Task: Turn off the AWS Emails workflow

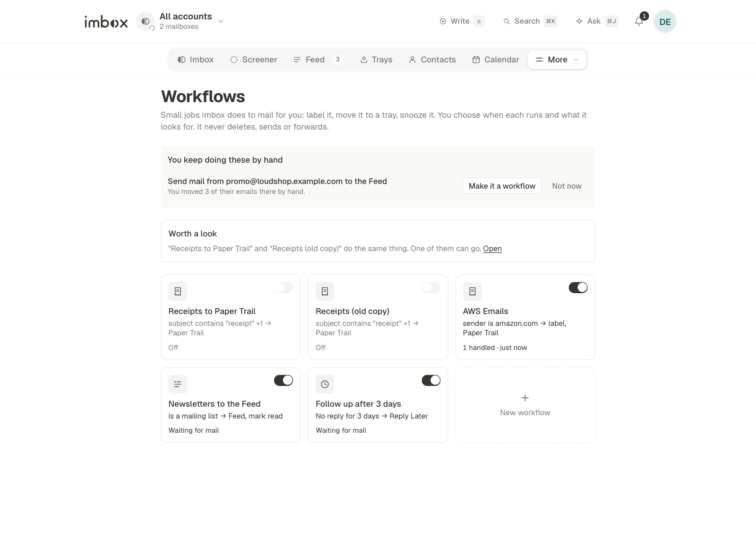Action: pos(578,288)
